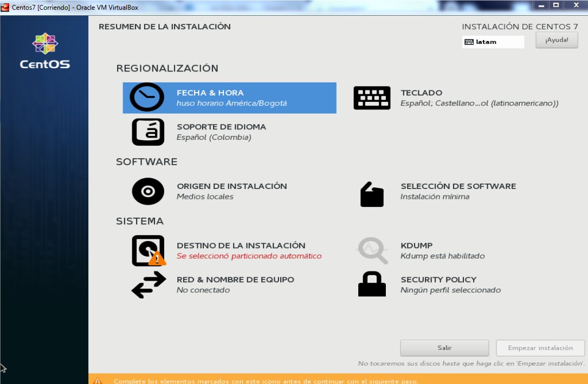
Task: Open the Fecha & Hora clock icon
Action: pyautogui.click(x=147, y=97)
